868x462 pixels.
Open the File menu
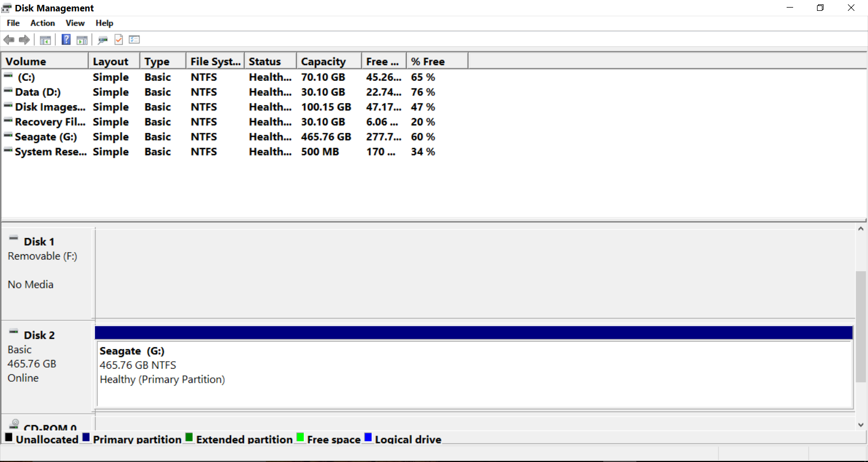(x=13, y=23)
